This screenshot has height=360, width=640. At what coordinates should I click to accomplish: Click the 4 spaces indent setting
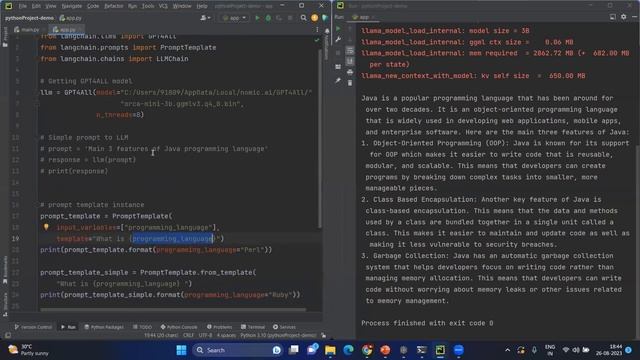[x=226, y=336]
